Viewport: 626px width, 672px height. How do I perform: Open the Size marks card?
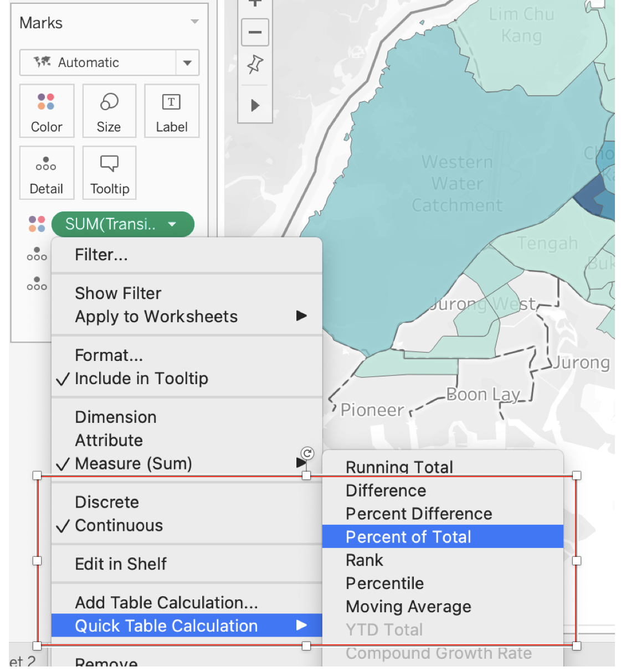click(109, 111)
